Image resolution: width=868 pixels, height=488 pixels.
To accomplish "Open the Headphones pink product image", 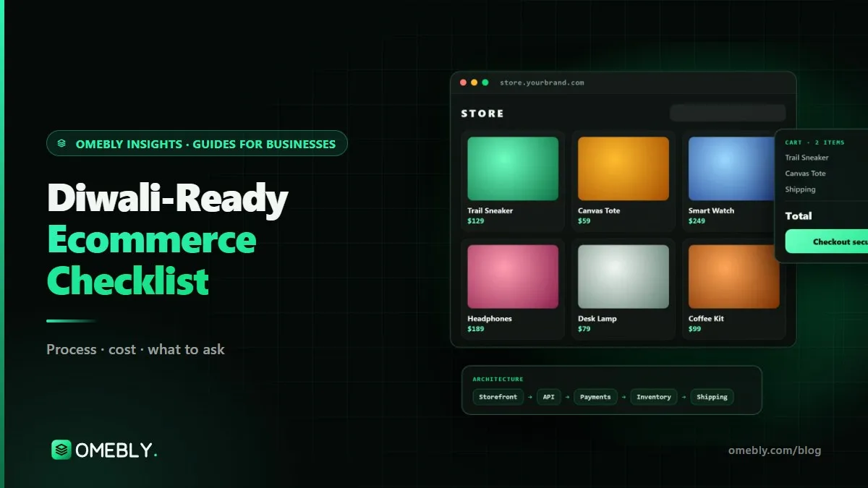I will pyautogui.click(x=513, y=277).
